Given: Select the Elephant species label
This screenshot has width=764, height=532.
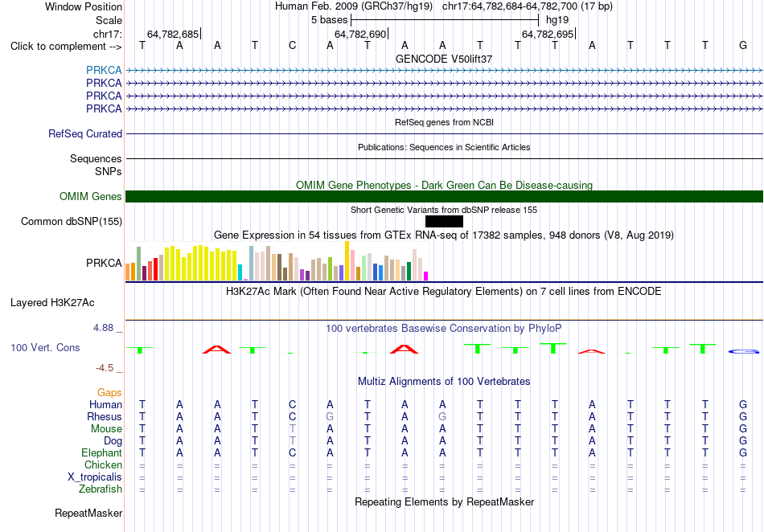Looking at the screenshot, I should [101, 452].
